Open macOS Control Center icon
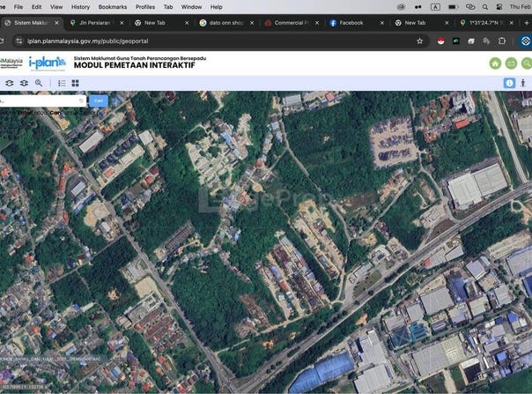 [x=499, y=7]
